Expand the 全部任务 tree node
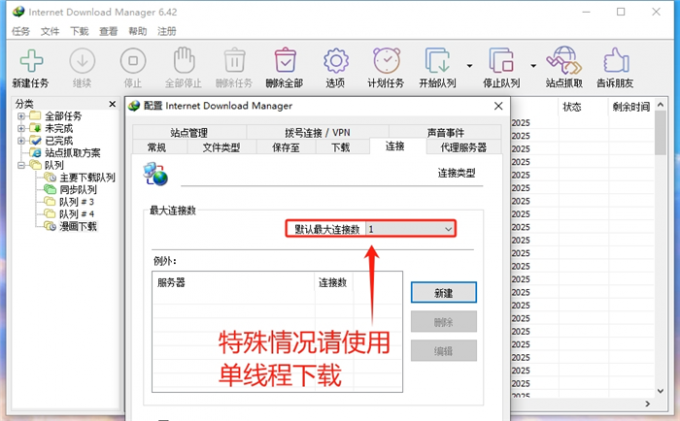Image resolution: width=680 pixels, height=421 pixels. click(x=21, y=116)
